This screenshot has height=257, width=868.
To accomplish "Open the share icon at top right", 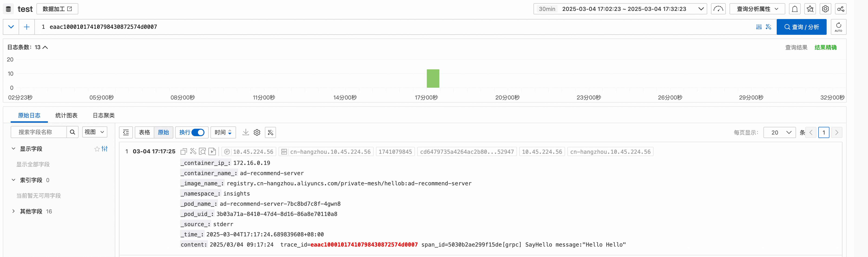I will [x=841, y=9].
